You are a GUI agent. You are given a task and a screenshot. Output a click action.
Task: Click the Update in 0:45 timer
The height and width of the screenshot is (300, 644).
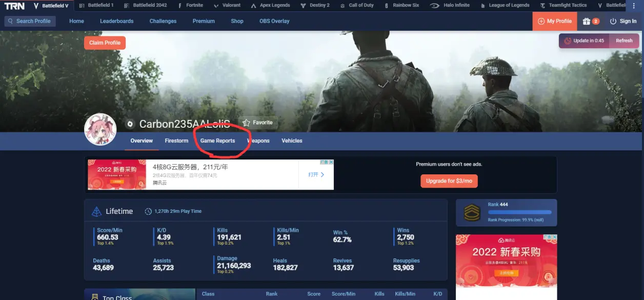coord(584,41)
